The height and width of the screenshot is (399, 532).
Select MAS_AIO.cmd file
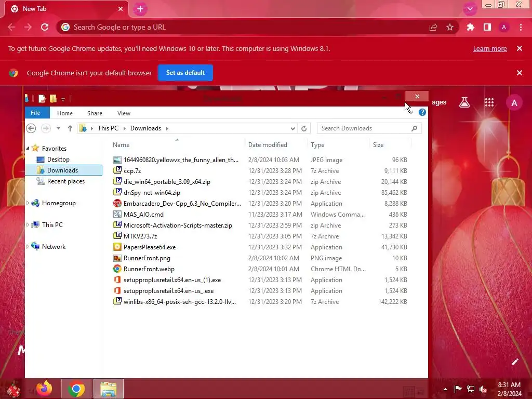(x=143, y=215)
